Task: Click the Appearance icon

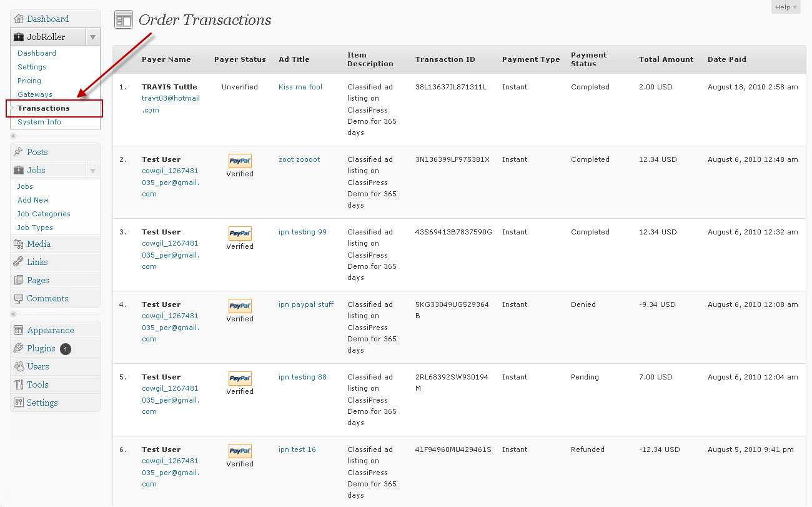Action: click(19, 330)
